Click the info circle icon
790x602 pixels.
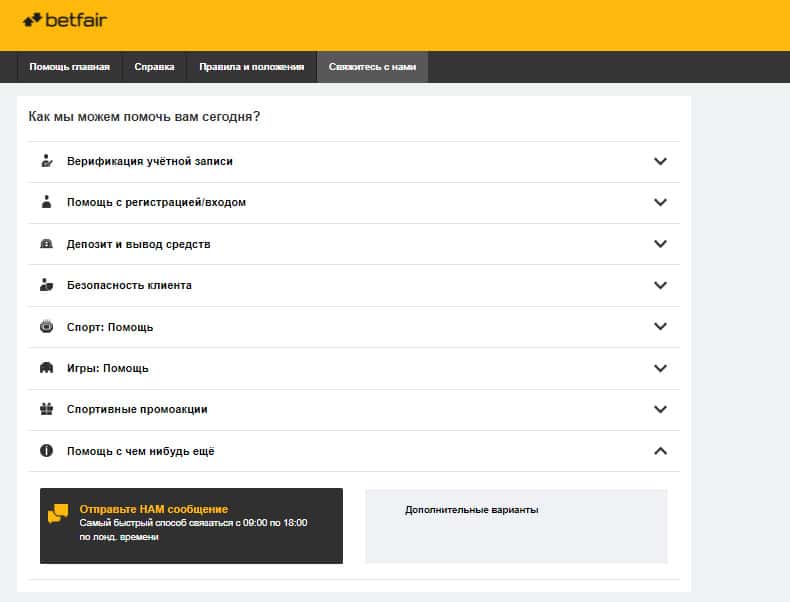point(46,450)
